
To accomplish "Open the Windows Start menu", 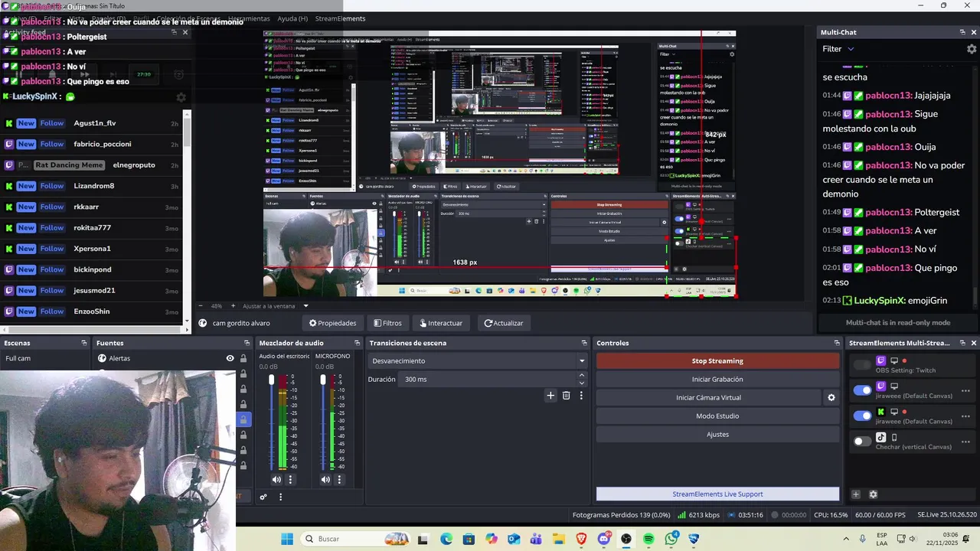I will pyautogui.click(x=287, y=539).
